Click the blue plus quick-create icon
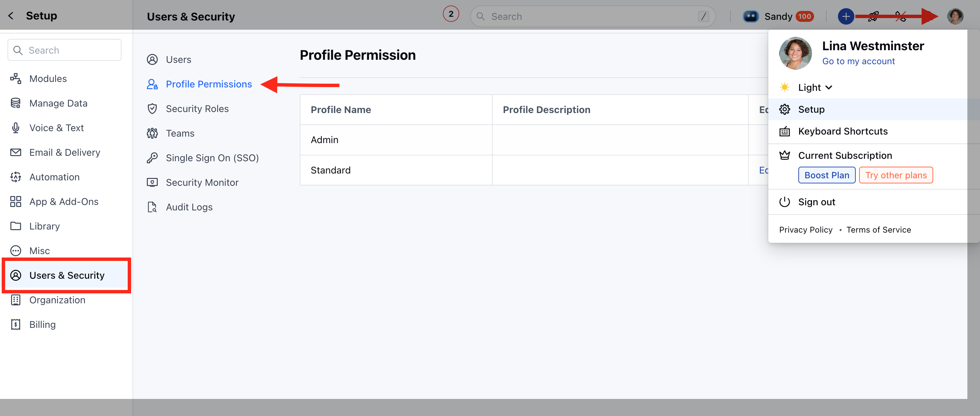 [x=845, y=16]
